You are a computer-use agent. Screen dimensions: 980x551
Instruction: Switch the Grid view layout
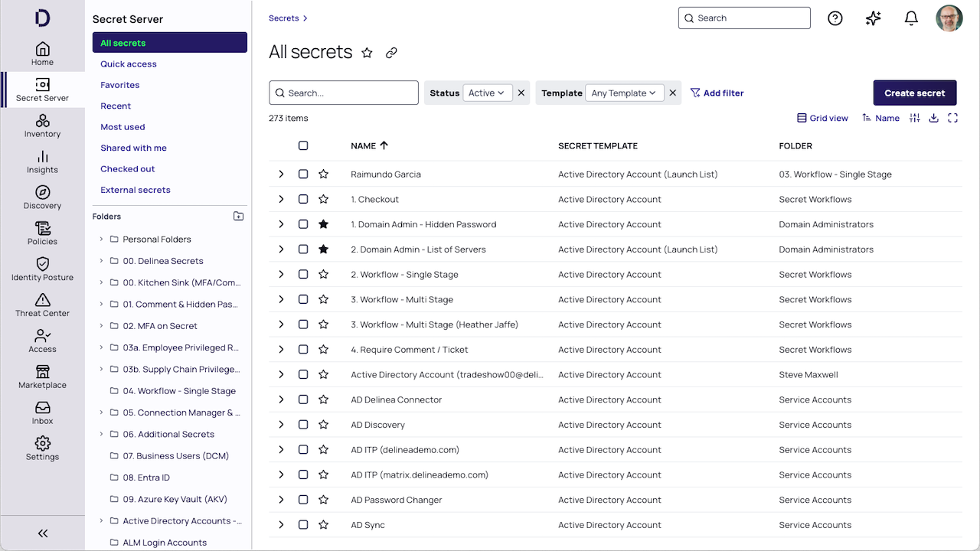click(x=823, y=118)
